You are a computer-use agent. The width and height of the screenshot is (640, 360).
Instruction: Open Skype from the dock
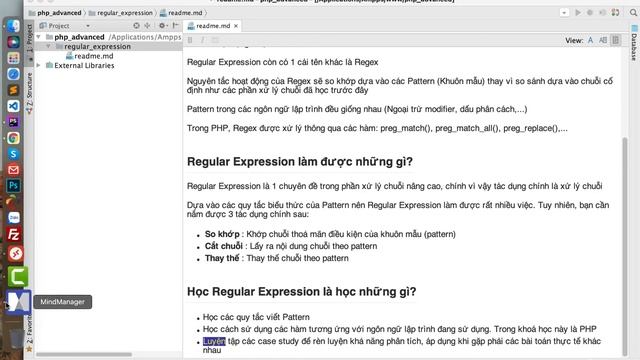pyautogui.click(x=13, y=154)
